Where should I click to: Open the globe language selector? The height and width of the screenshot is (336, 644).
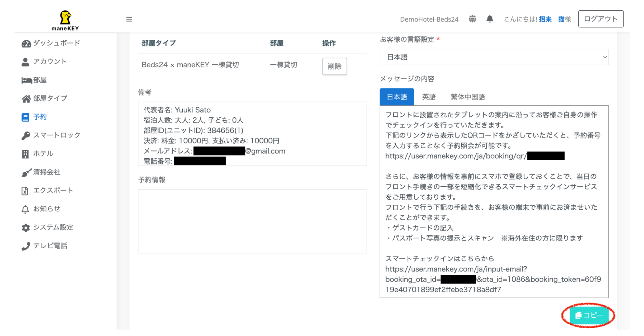click(472, 19)
